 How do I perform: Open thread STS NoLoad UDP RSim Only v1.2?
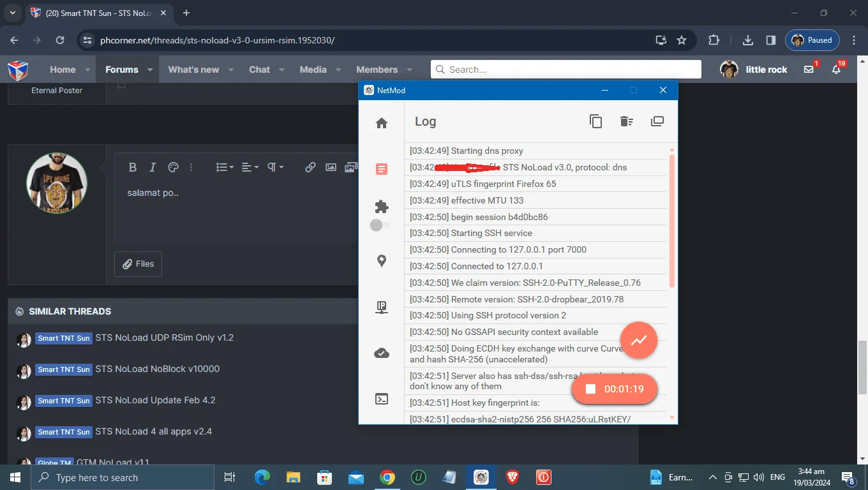pos(165,338)
